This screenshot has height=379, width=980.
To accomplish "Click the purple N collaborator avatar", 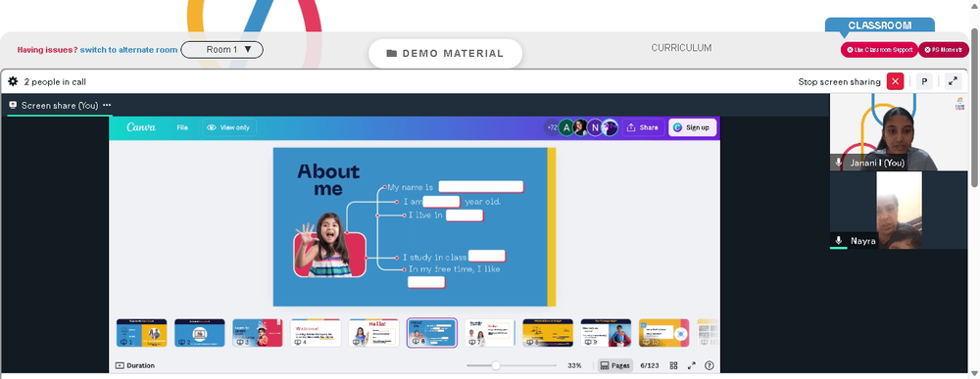I will point(595,127).
